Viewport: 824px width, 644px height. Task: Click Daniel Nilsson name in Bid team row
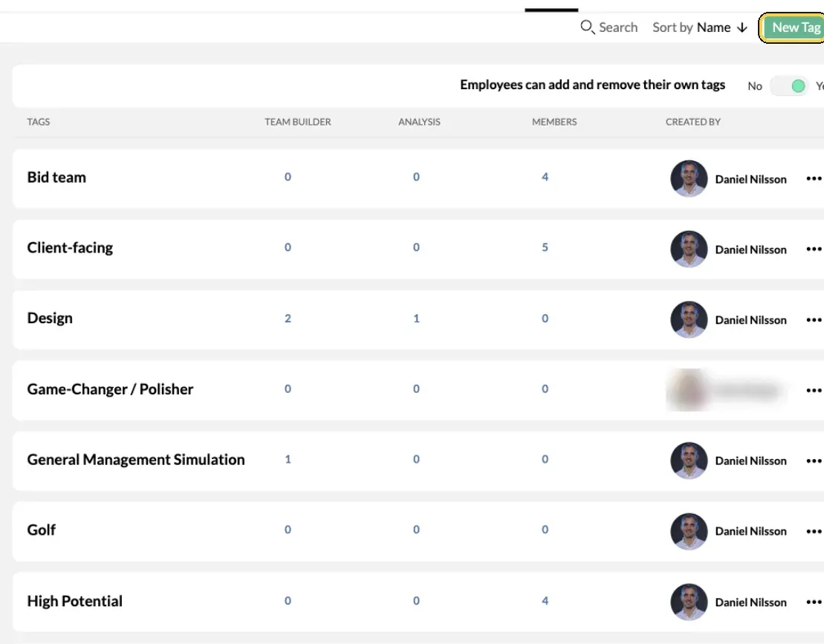751,180
